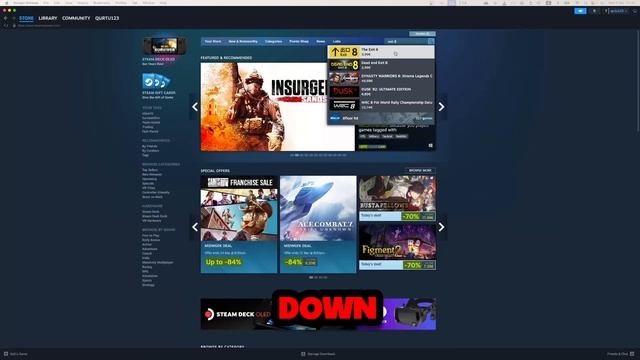Click the blue announcements icon top right
Image resolution: width=640 pixels, height=360 pixels.
tap(580, 11)
